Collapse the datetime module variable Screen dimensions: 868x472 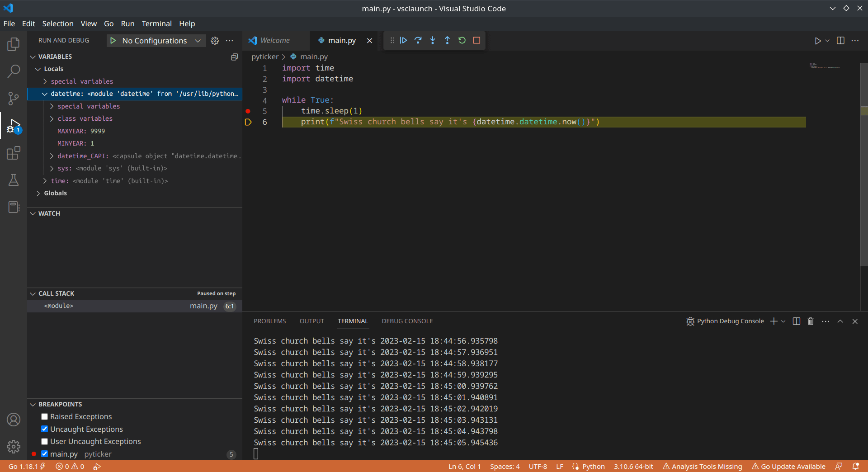tap(45, 94)
